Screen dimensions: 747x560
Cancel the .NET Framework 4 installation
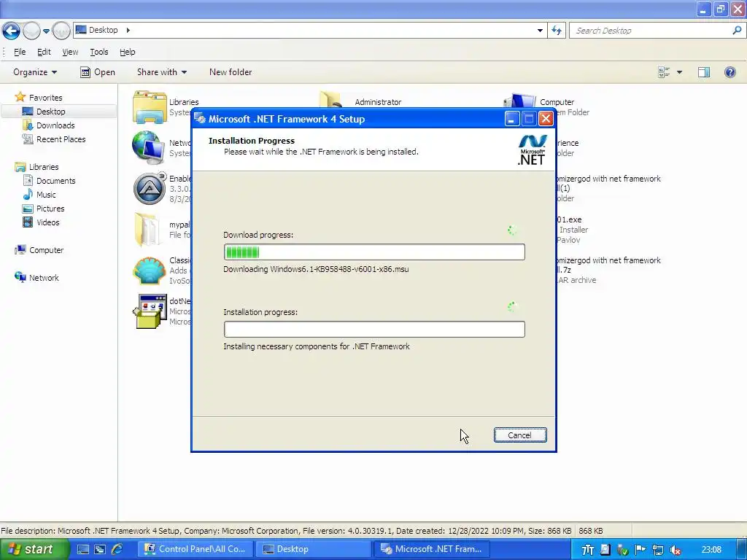[519, 435]
